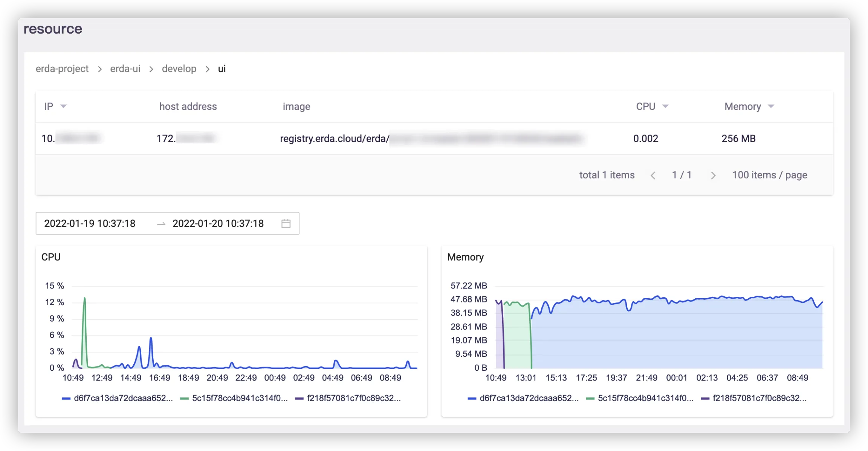
Task: Go to previous page arrow
Action: pos(653,175)
